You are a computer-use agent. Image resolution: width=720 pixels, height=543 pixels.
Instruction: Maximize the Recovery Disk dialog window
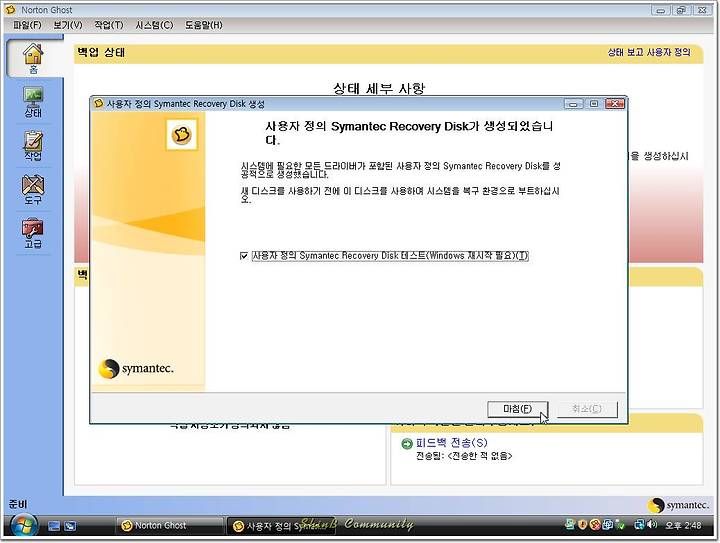pyautogui.click(x=594, y=104)
